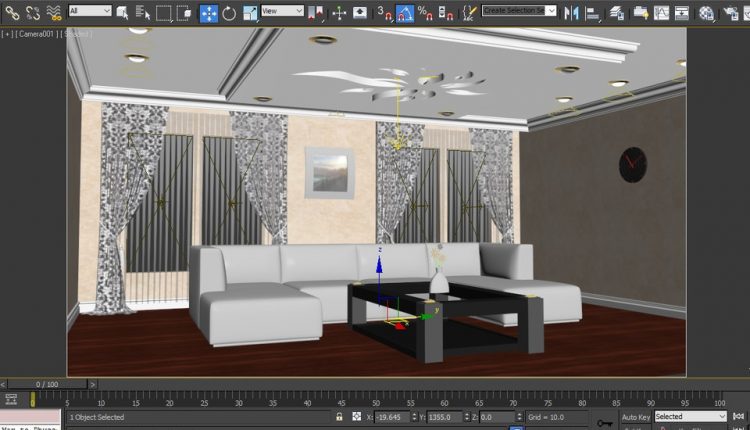Click Select and Manipulate icon
The width and height of the screenshot is (750, 430).
coord(339,13)
